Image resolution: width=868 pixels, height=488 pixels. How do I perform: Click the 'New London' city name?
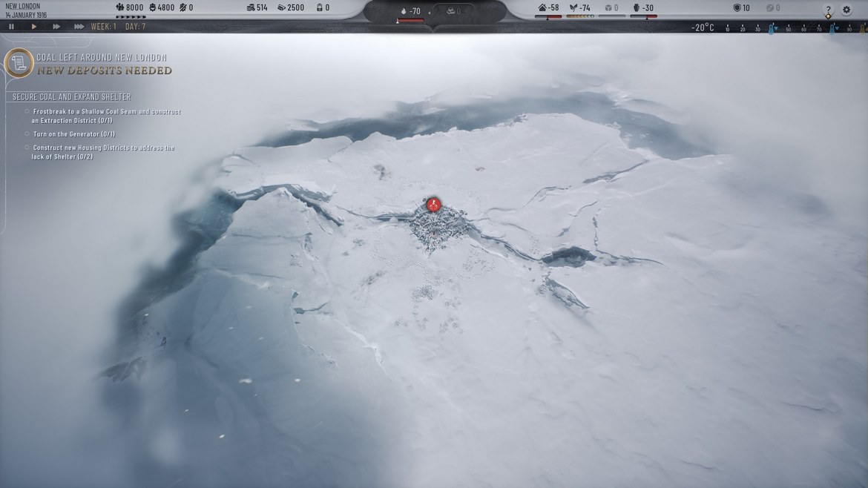pyautogui.click(x=23, y=6)
